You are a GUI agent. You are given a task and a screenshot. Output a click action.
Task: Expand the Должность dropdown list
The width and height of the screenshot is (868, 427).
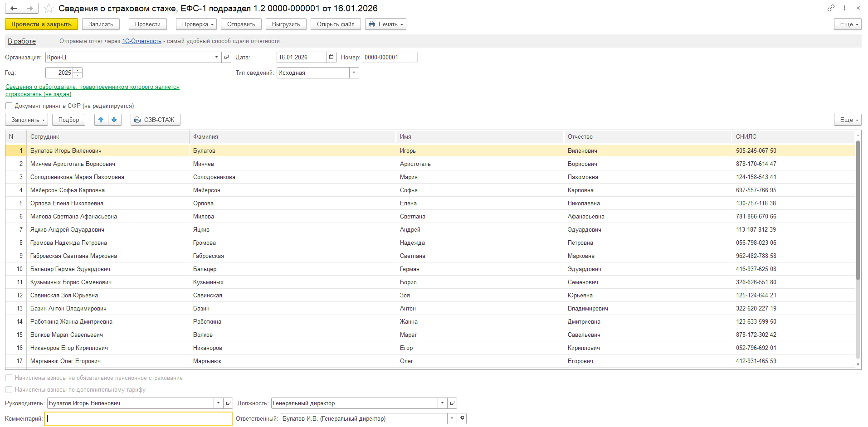tap(442, 403)
